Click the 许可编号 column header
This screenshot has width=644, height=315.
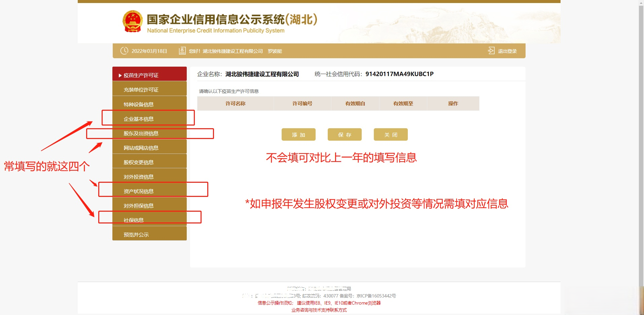(302, 104)
